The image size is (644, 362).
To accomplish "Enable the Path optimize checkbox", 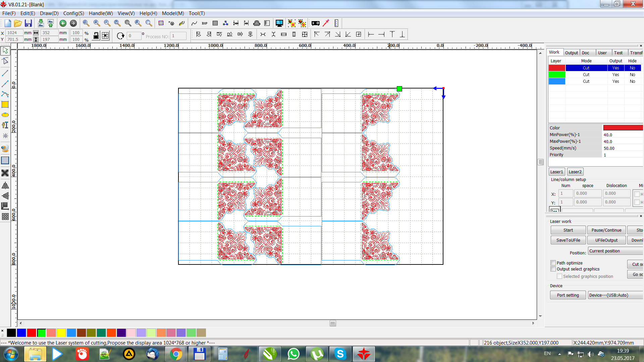I will click(553, 263).
